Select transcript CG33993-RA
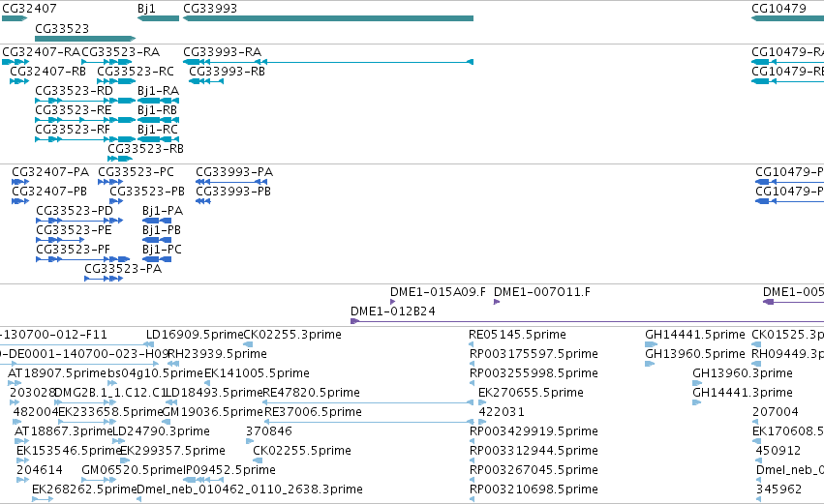824x504 pixels. pos(328,62)
